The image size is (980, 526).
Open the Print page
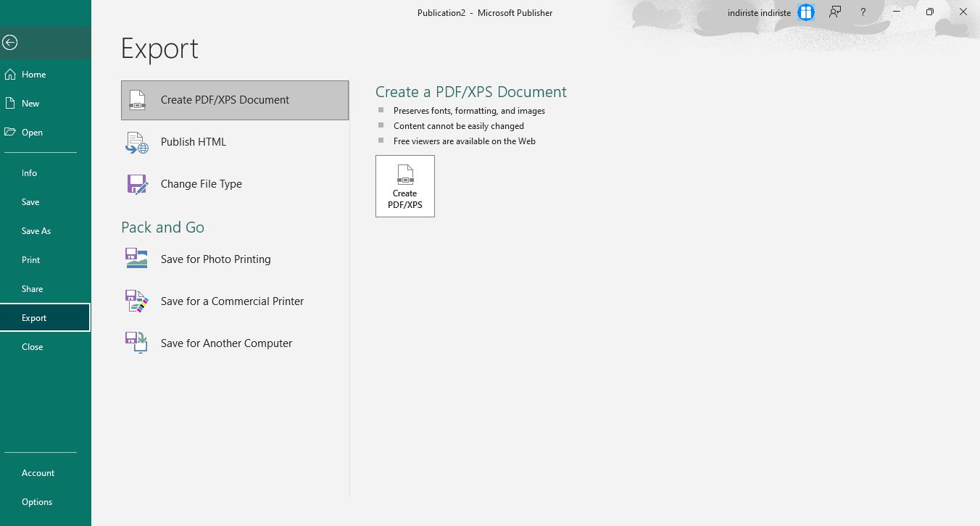point(46,260)
